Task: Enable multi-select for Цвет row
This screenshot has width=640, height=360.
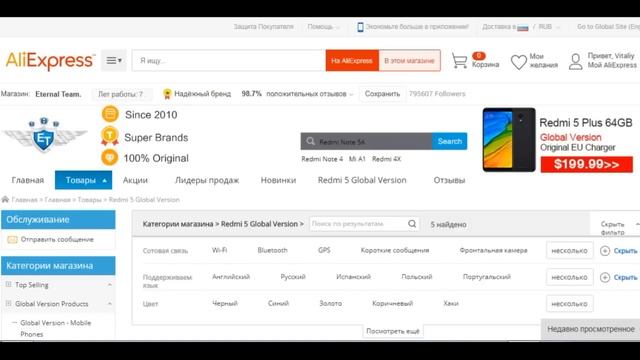Action: [569, 304]
